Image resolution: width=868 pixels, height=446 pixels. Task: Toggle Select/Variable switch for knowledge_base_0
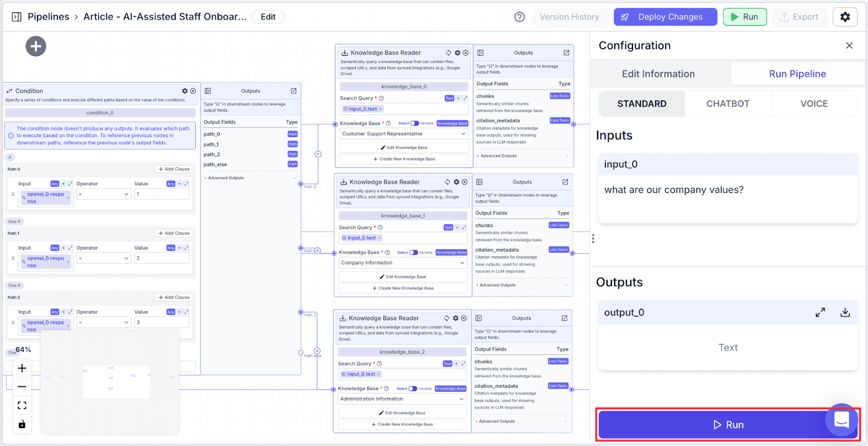414,124
